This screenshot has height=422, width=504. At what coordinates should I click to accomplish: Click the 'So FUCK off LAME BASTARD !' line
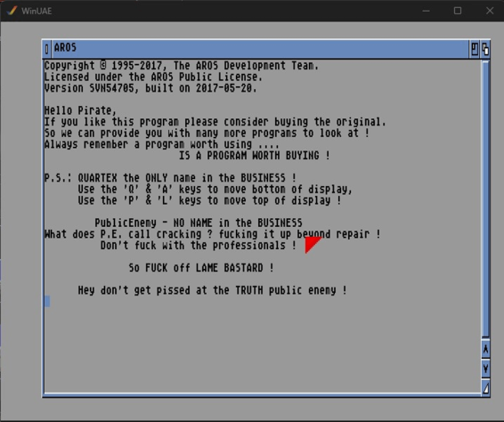tap(201, 268)
